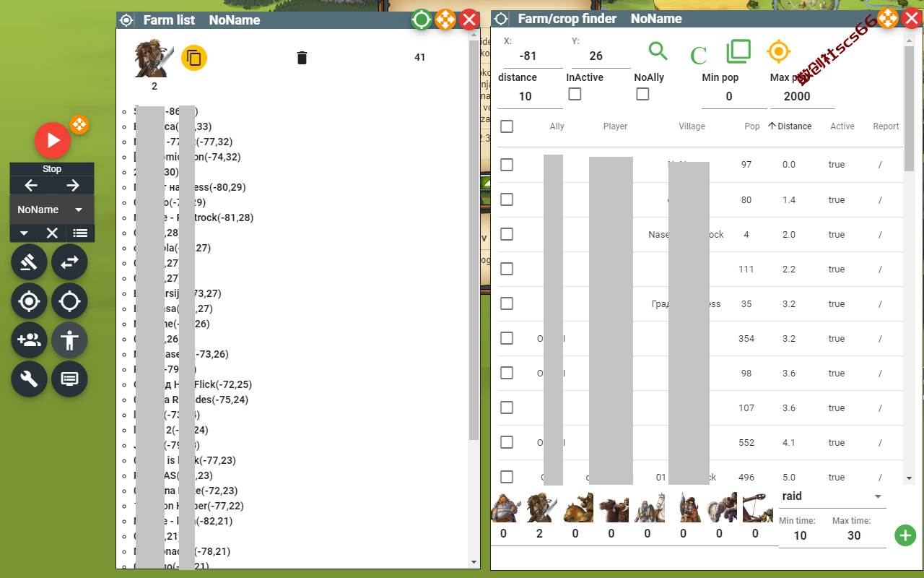Click the yellow copy farm list icon
The height and width of the screenshot is (578, 924).
tap(194, 58)
